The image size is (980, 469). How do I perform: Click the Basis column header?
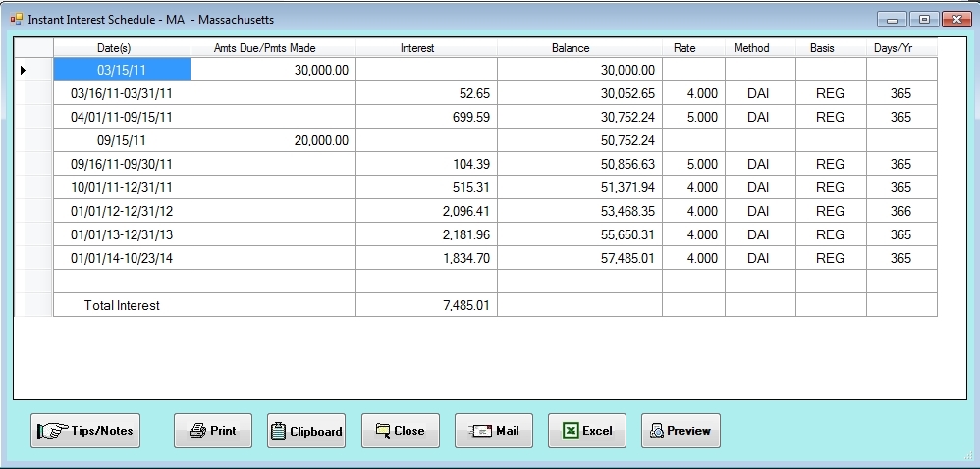(831, 47)
